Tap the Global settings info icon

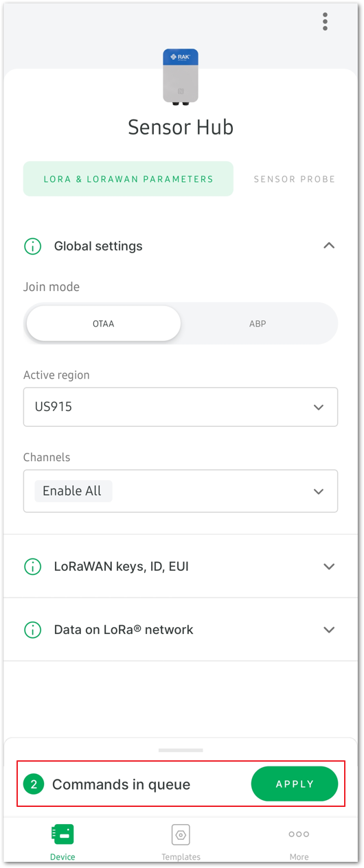(x=32, y=246)
